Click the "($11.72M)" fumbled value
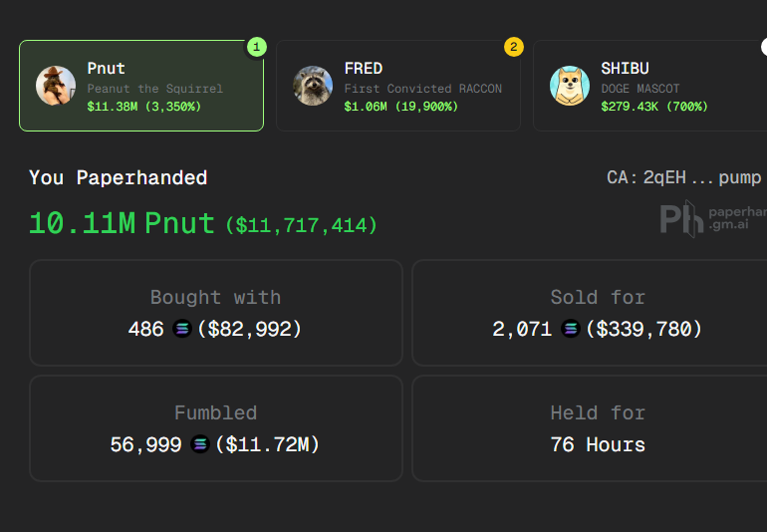767x532 pixels. pyautogui.click(x=267, y=445)
